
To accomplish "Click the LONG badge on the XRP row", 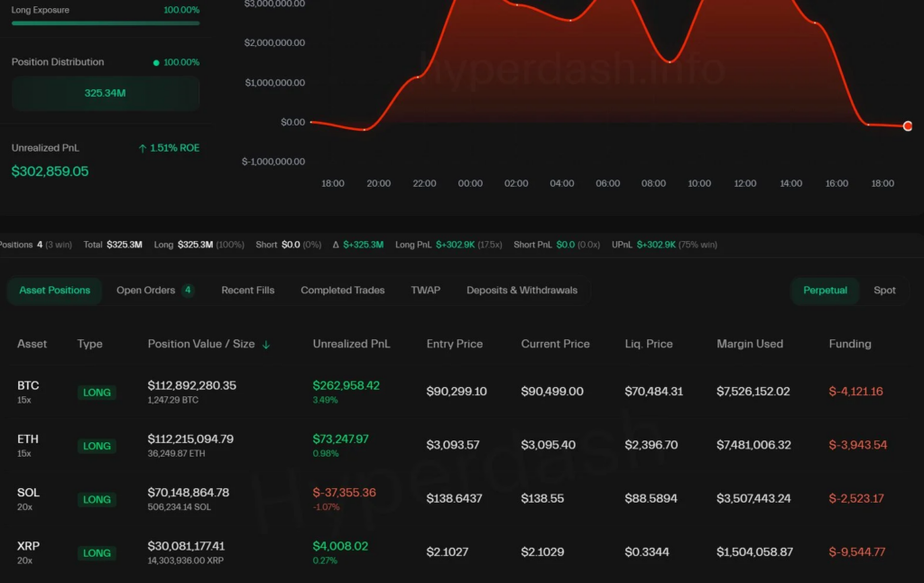I will [97, 552].
